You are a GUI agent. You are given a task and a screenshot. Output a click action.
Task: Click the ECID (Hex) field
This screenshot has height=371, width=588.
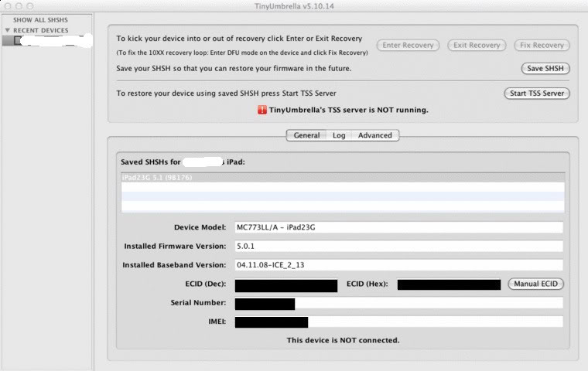click(x=449, y=284)
